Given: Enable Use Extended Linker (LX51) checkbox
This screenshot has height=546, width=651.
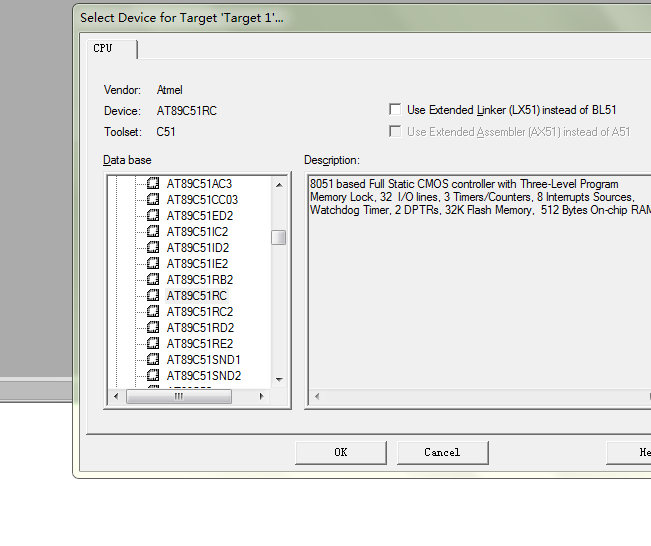Looking at the screenshot, I should tap(395, 110).
